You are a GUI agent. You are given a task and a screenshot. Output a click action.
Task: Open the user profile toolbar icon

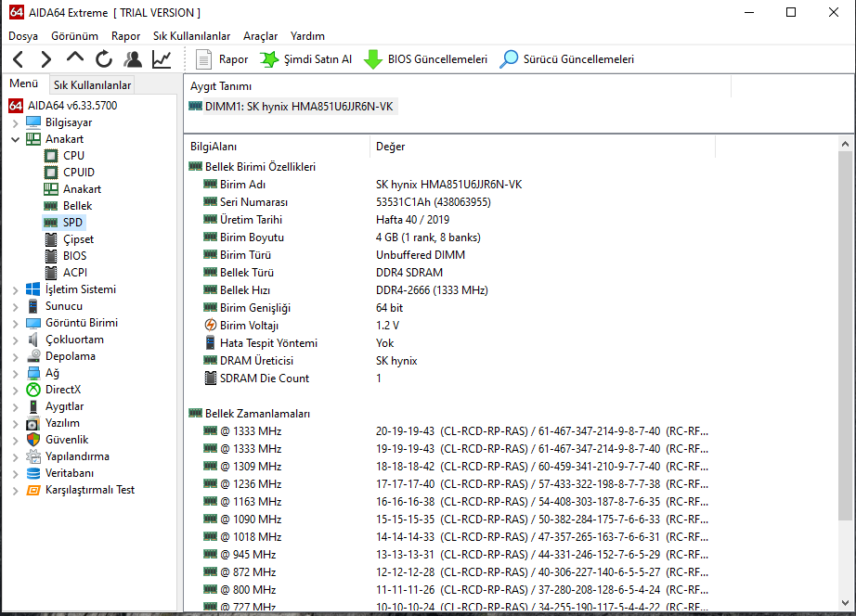click(x=133, y=59)
